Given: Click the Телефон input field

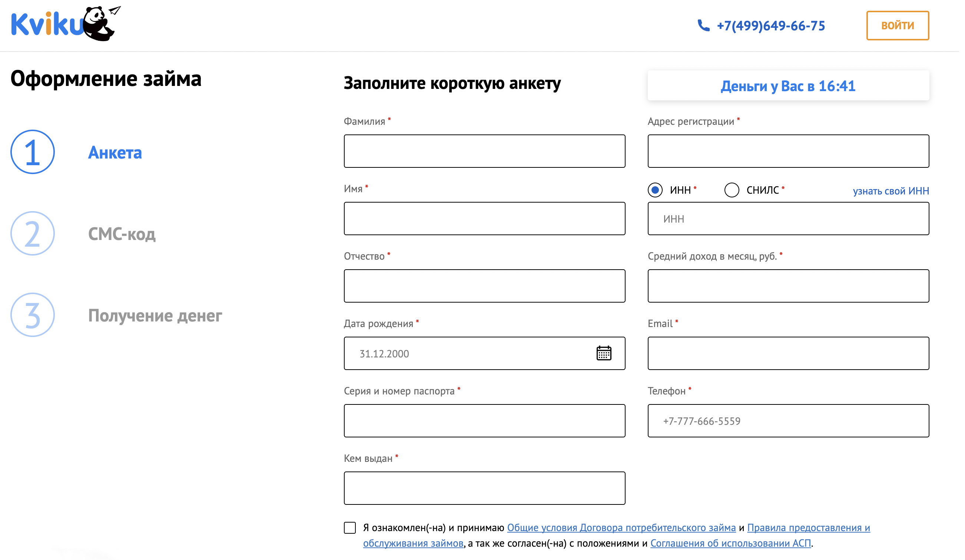Looking at the screenshot, I should [789, 421].
